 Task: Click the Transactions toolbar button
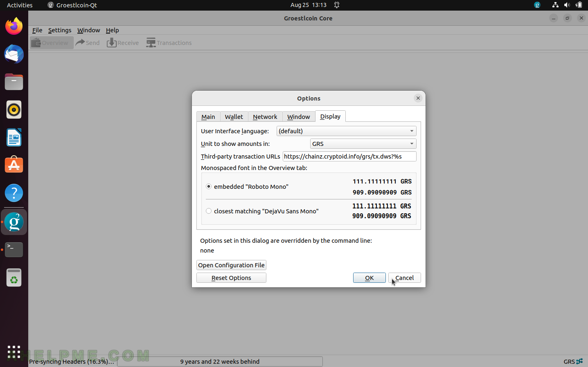(169, 43)
